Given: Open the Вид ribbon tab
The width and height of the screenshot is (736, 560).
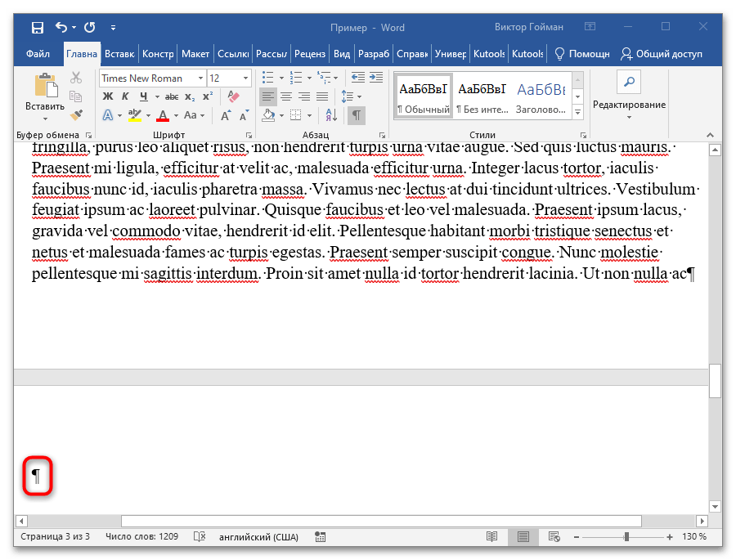Looking at the screenshot, I should [x=342, y=54].
